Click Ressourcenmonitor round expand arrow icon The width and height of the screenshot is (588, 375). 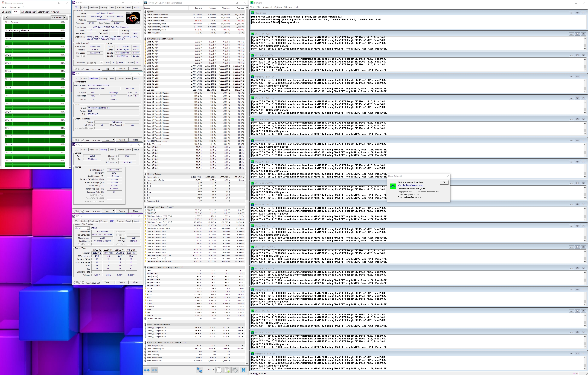pos(6,17)
